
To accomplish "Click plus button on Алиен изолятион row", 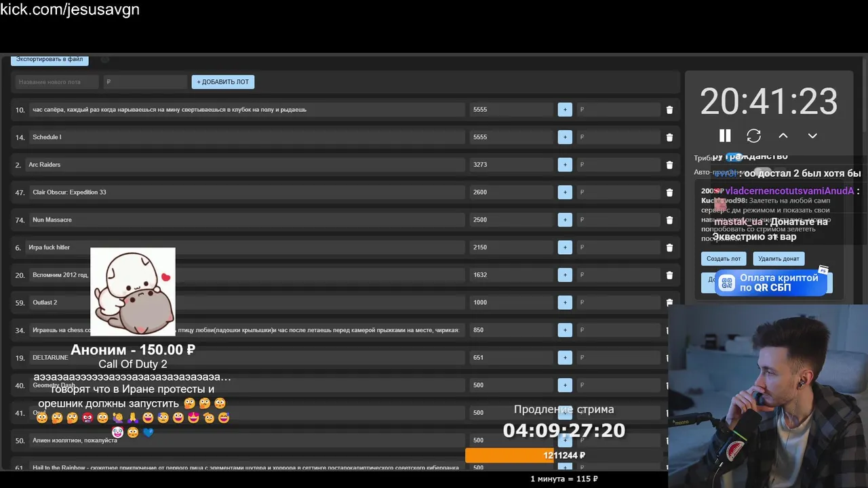I will point(565,440).
